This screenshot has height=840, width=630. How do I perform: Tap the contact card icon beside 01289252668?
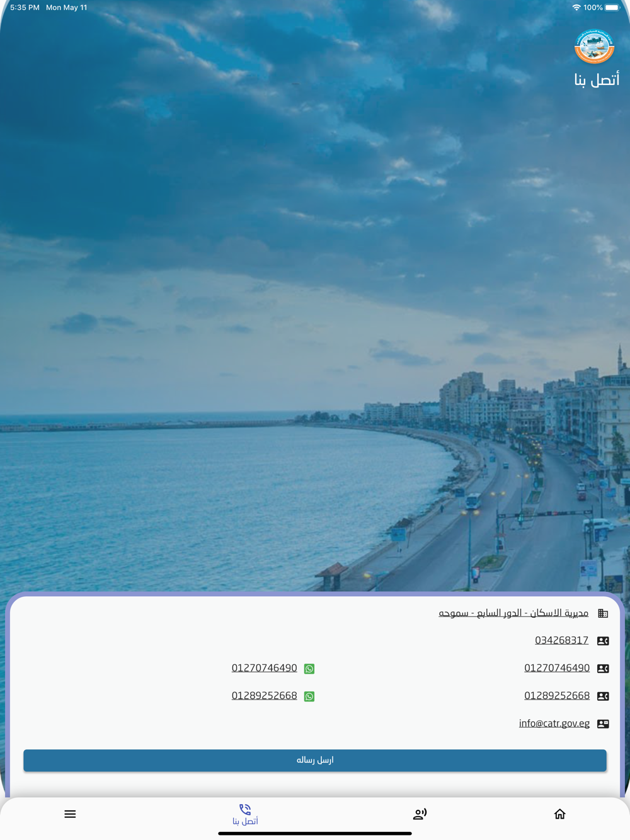(603, 696)
